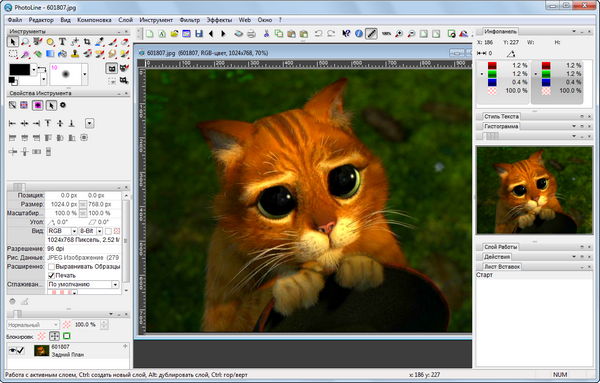This screenshot has width=600, height=383.
Task: Open the RGB color mode dropdown
Action: (74, 231)
